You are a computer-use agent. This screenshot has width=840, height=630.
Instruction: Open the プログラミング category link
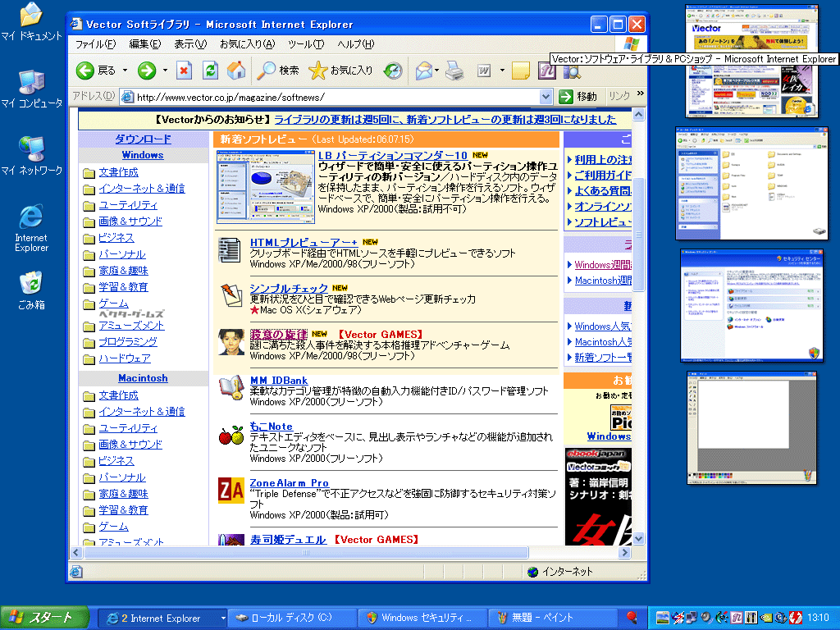click(x=128, y=342)
